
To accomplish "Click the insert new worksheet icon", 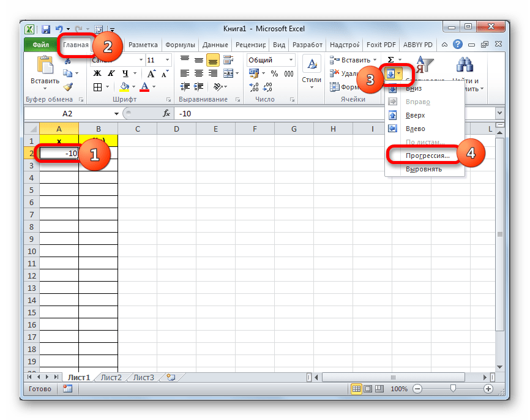I will [171, 377].
